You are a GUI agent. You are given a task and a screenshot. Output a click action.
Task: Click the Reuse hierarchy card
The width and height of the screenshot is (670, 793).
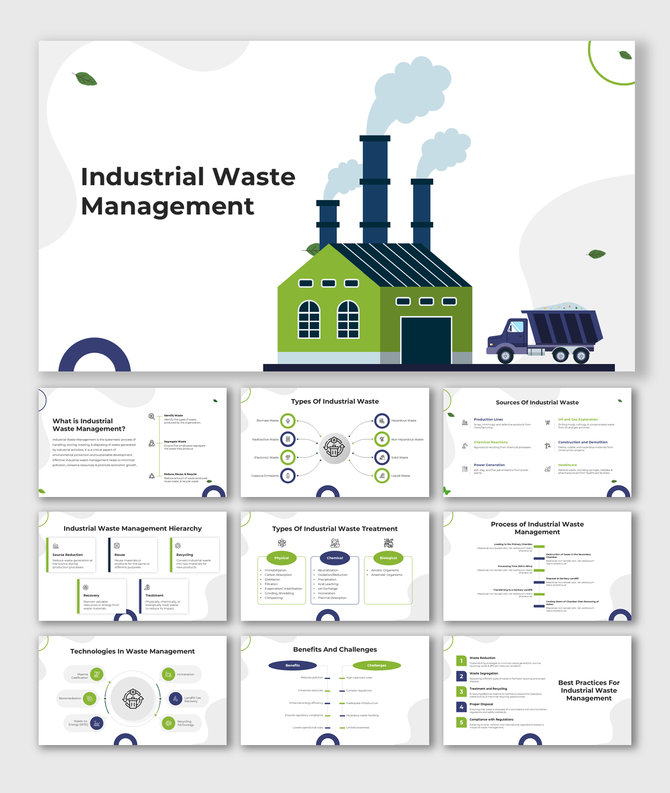133,555
